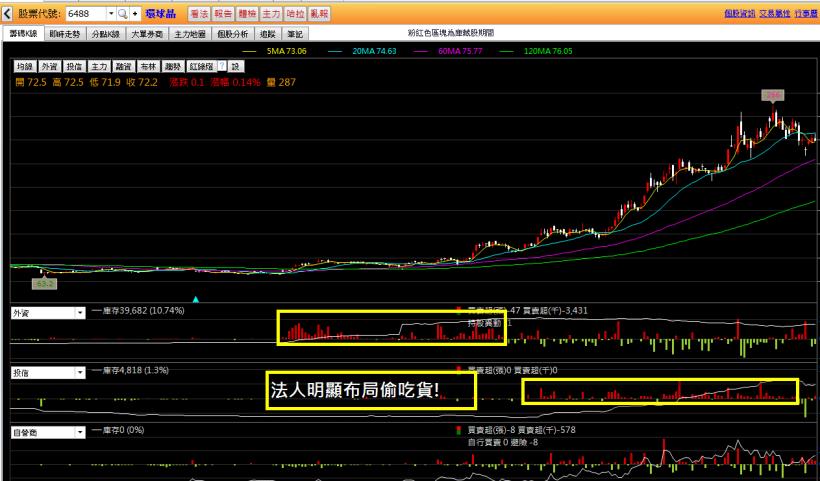Focus the stock code field showing 6488
This screenshot has height=481, width=820.
click(86, 14)
